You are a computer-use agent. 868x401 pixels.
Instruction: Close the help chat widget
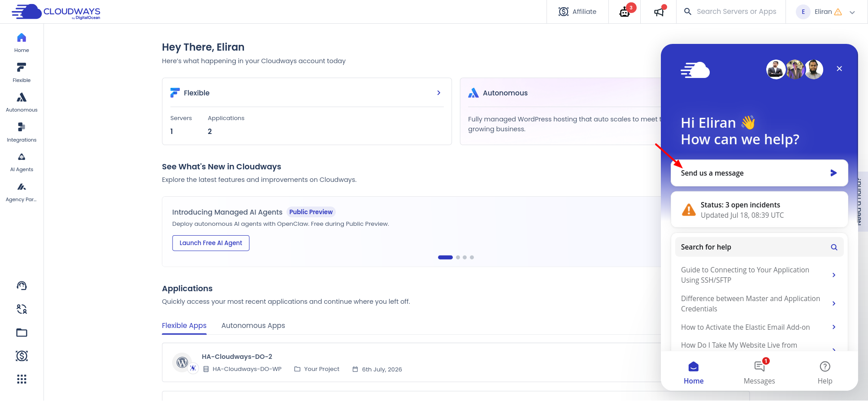[839, 69]
